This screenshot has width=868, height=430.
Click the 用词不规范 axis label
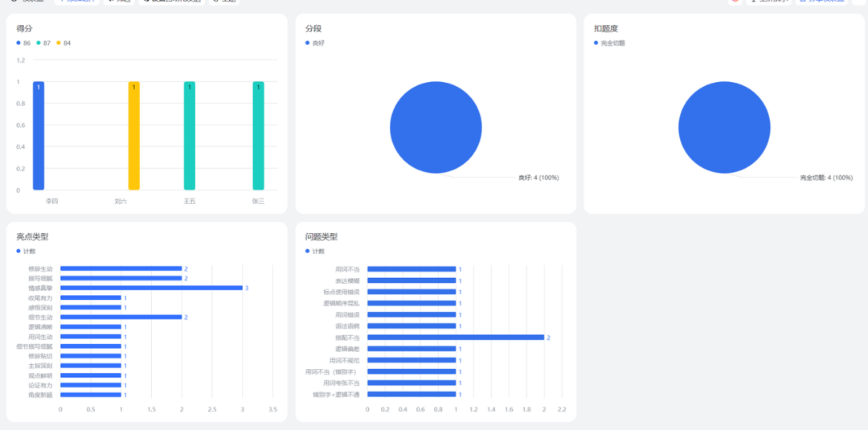pyautogui.click(x=344, y=360)
